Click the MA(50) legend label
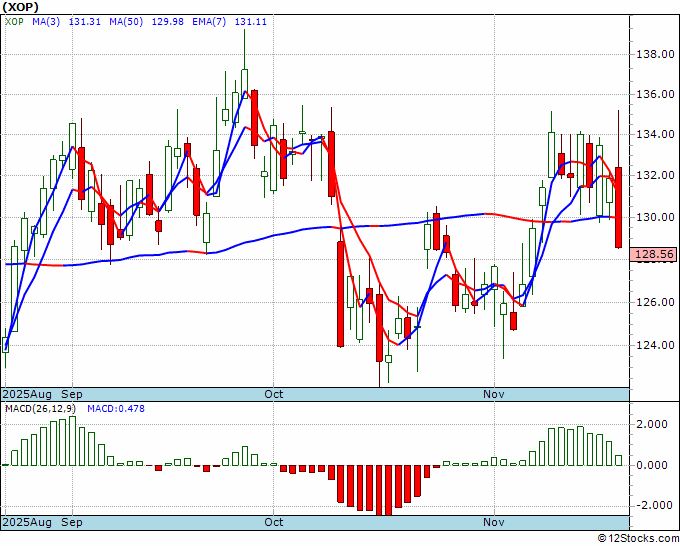This screenshot has height=546, width=680. pyautogui.click(x=126, y=22)
